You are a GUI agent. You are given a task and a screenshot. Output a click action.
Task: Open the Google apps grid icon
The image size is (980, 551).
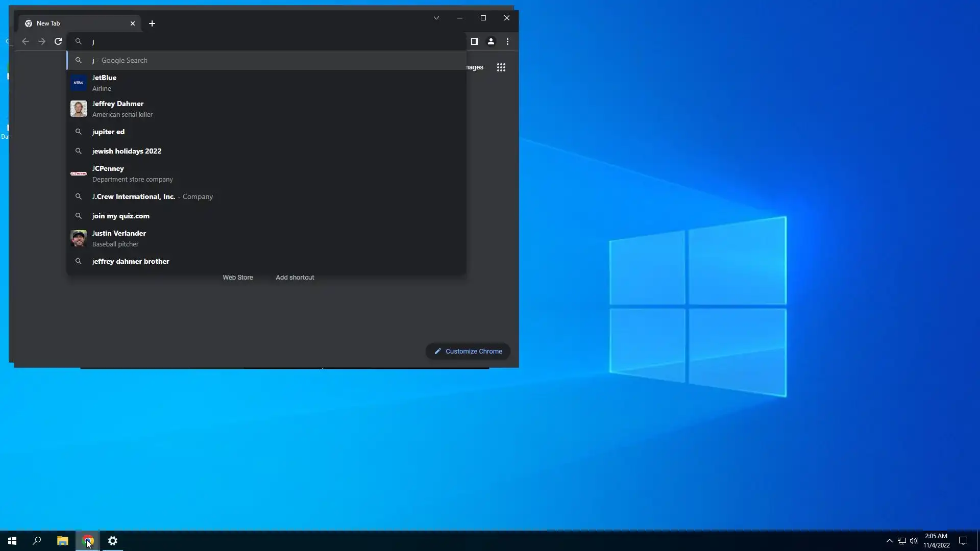click(501, 67)
